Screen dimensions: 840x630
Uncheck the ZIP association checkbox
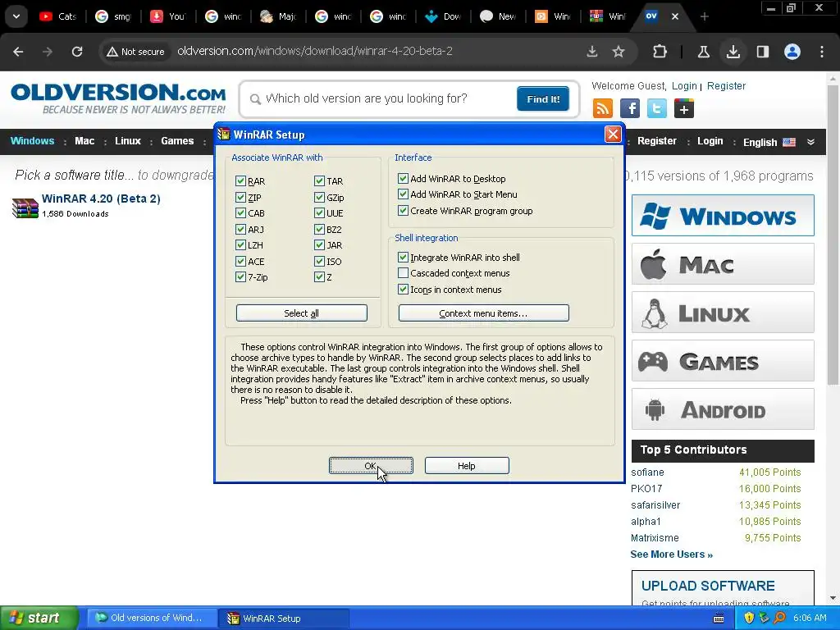pyautogui.click(x=240, y=197)
